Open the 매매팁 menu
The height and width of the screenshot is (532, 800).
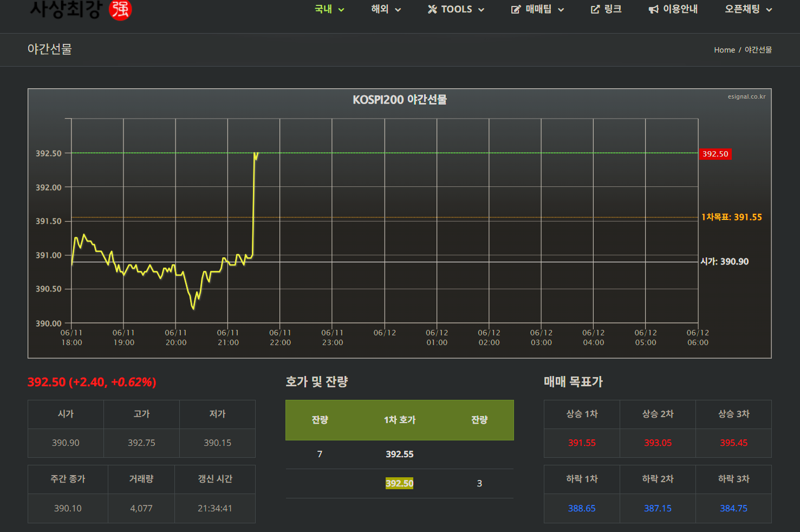[538, 9]
